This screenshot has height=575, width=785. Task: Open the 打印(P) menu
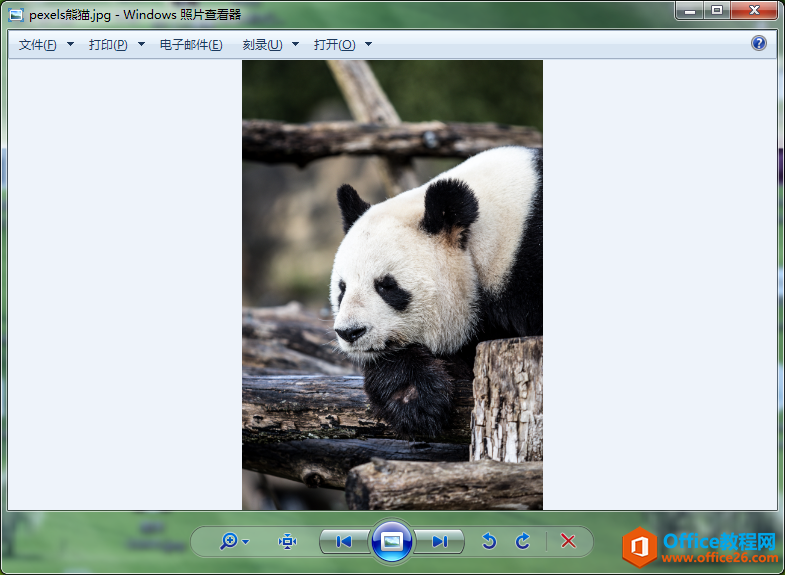coord(108,45)
